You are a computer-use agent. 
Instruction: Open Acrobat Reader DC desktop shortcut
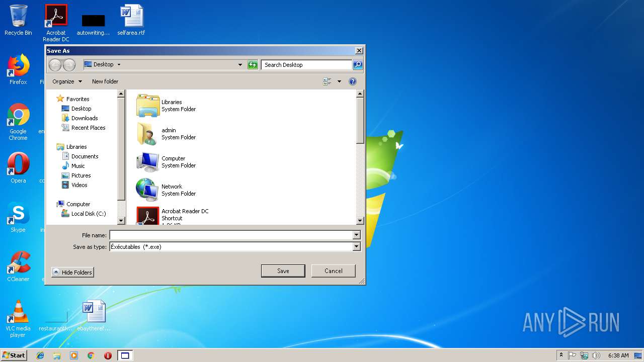(x=56, y=23)
